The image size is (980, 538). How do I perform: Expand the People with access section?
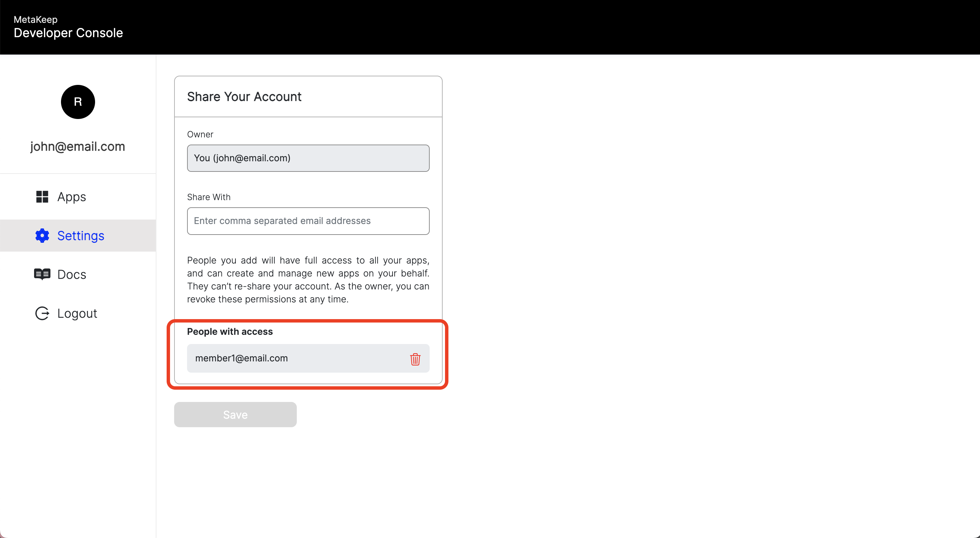(230, 331)
